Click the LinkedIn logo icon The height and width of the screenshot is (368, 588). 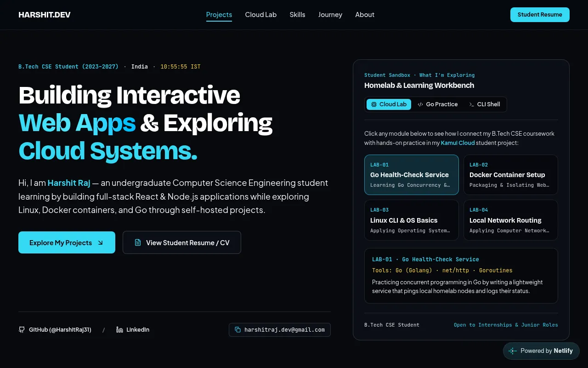tap(119, 330)
